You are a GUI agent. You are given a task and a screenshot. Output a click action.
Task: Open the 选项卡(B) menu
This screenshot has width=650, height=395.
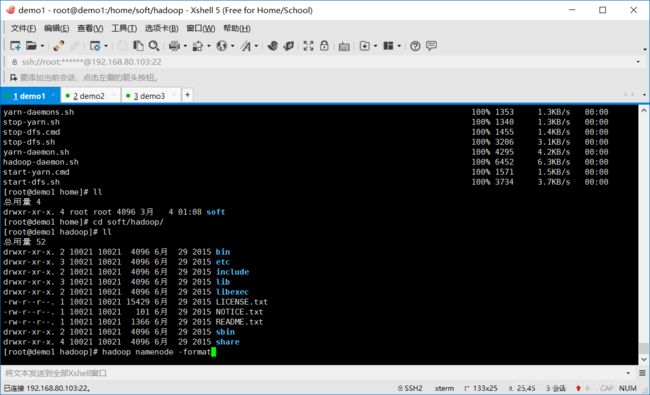(161, 28)
